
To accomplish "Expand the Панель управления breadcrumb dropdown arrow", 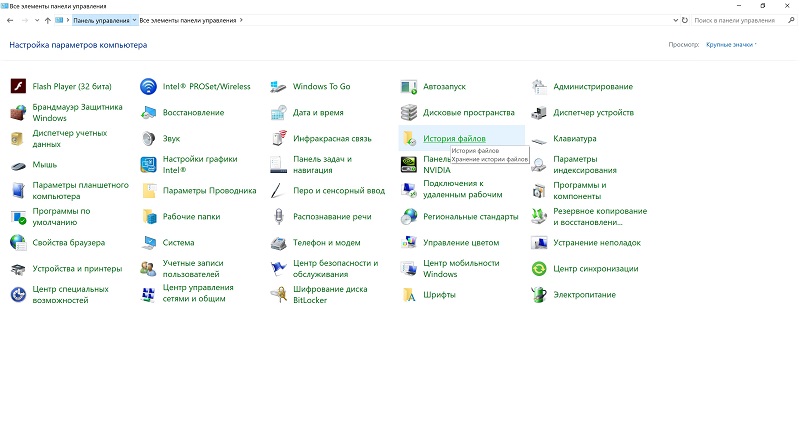I will pos(135,20).
